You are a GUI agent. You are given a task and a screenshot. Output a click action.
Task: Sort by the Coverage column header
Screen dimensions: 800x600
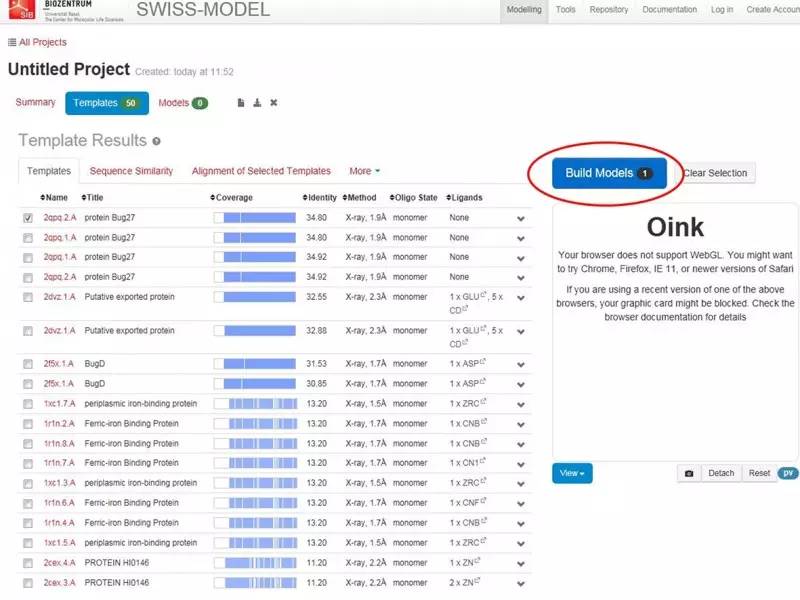click(231, 197)
